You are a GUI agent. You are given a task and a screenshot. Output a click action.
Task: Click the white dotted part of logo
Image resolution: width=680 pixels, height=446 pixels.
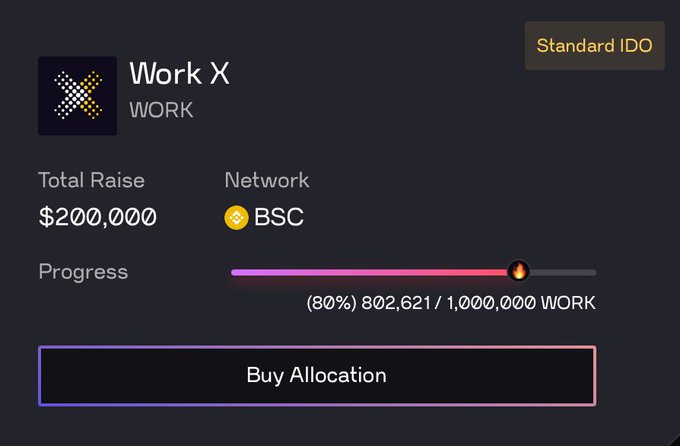[69, 95]
